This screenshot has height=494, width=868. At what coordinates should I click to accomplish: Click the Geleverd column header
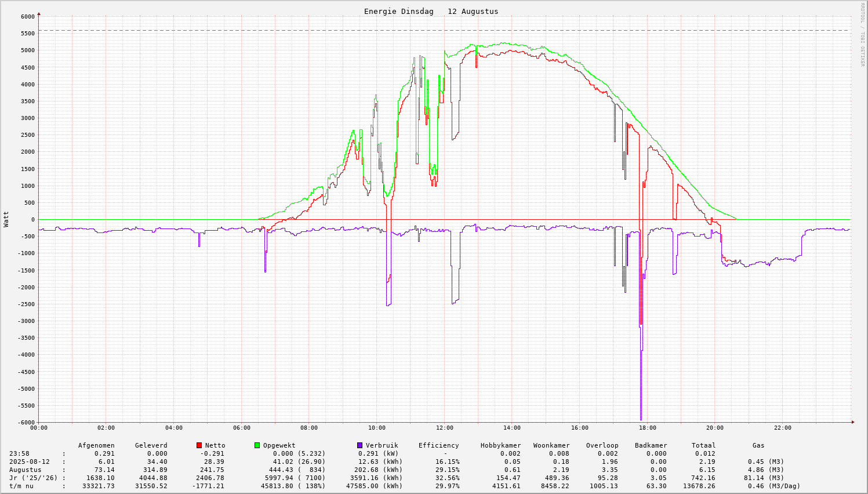[151, 445]
